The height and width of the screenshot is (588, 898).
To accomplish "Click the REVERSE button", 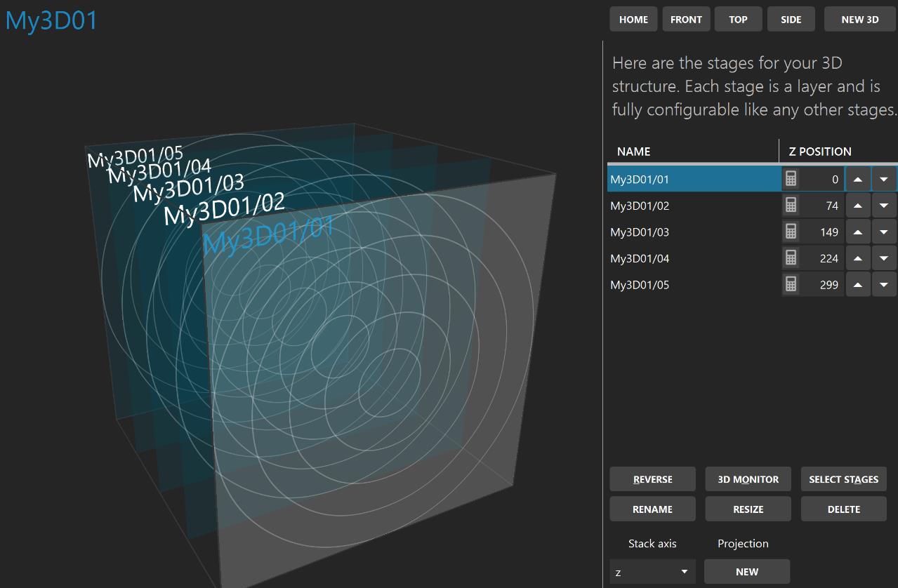I will [652, 479].
